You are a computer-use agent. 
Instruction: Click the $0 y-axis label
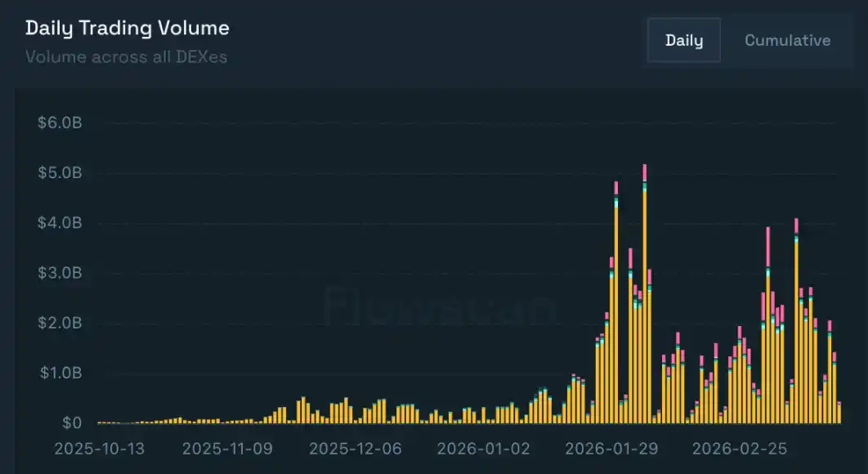[x=69, y=423]
